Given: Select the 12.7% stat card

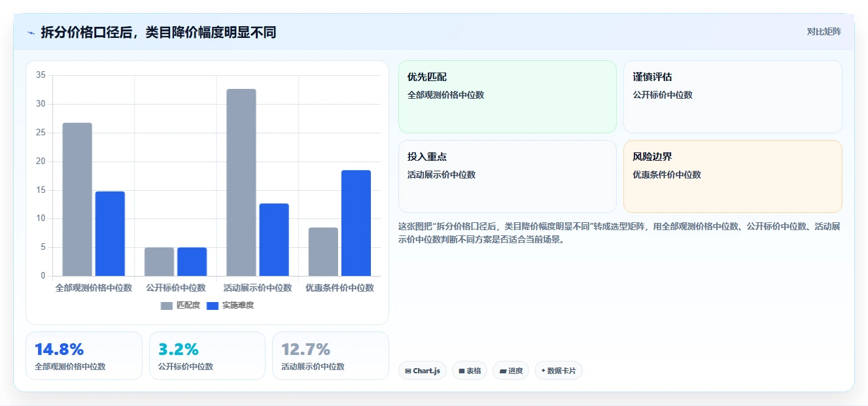Looking at the screenshot, I should [x=330, y=356].
